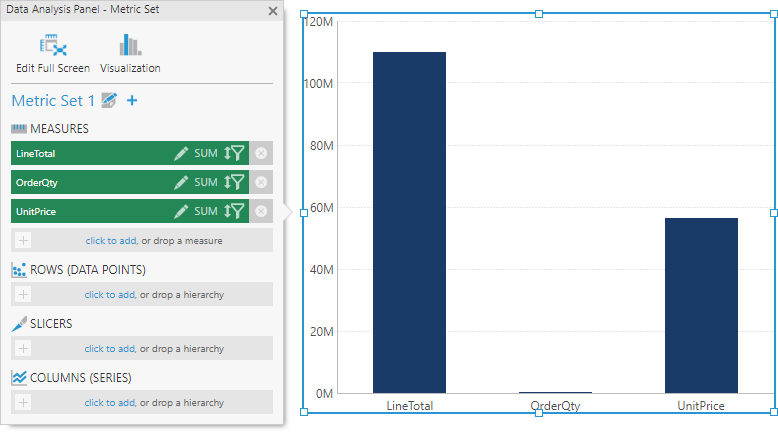778x432 pixels.
Task: Remove the OrderQty measure
Action: 261,182
